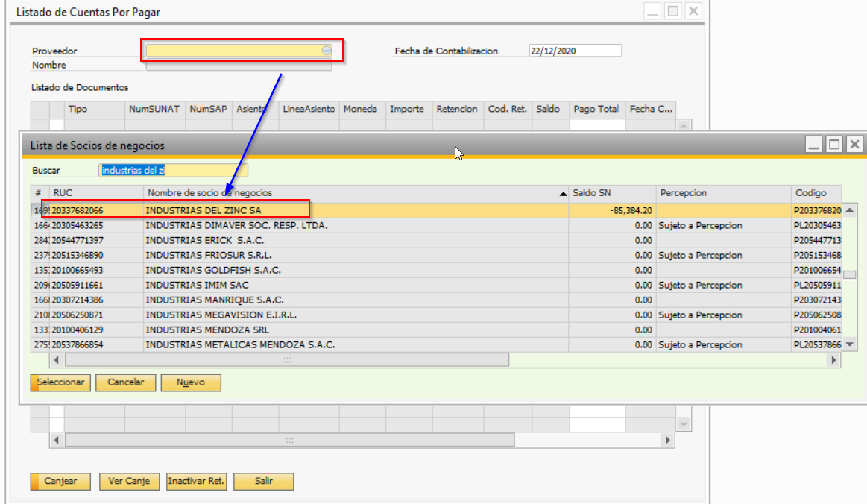Click RUC 20305463265 cell

point(96,226)
